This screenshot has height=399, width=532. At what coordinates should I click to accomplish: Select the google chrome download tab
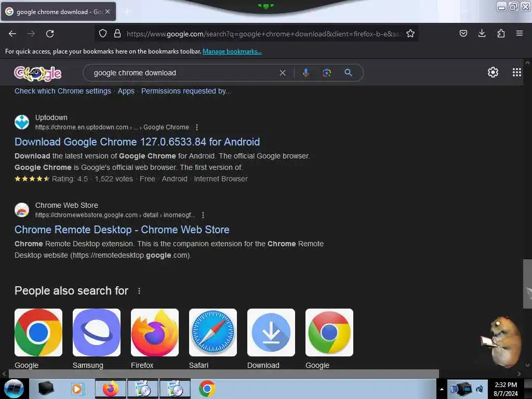pos(58,11)
